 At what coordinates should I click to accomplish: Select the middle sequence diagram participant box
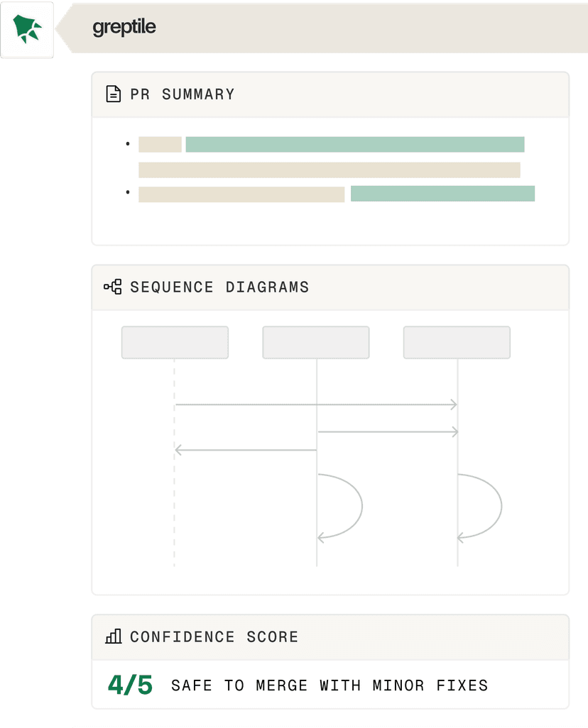click(316, 343)
